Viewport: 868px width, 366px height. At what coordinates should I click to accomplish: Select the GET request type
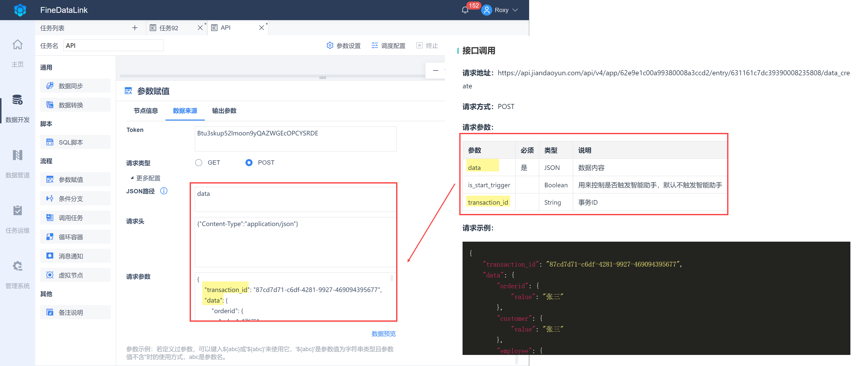tap(199, 163)
